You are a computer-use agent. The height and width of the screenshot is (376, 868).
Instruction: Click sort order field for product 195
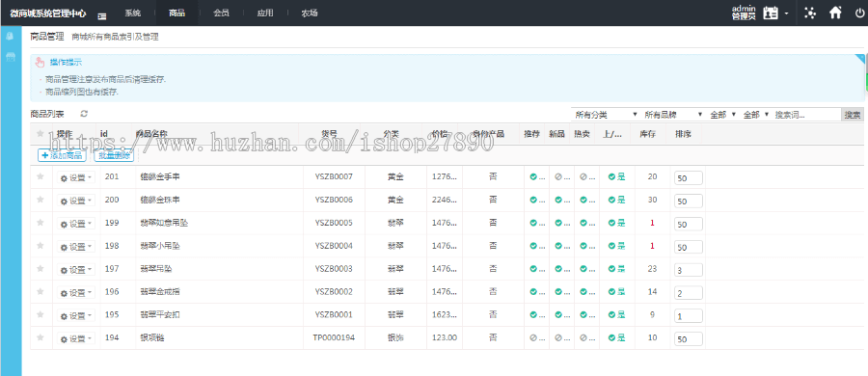688,315
